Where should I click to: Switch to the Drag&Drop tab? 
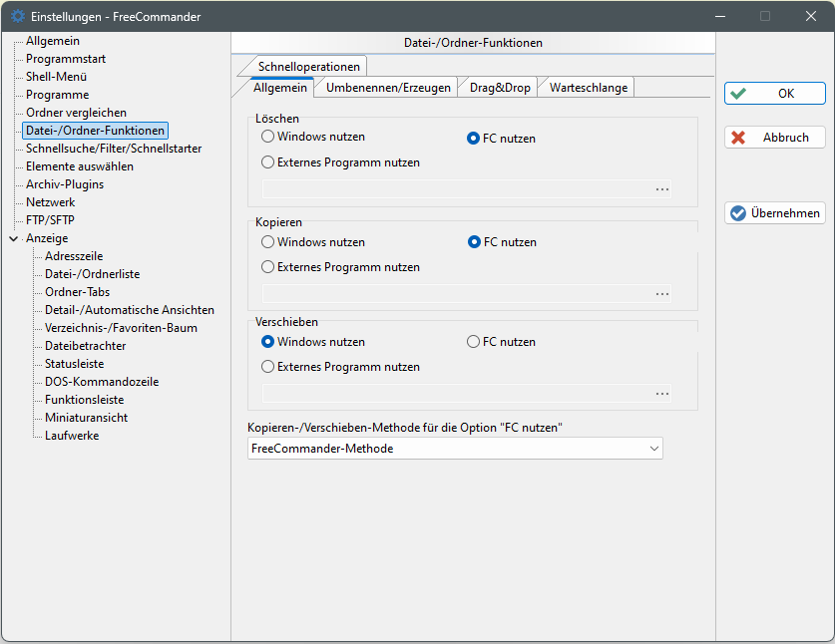(500, 88)
